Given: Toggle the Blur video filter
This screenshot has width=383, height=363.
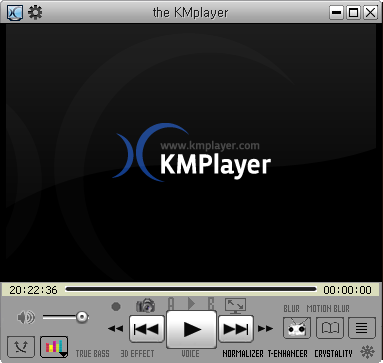Looking at the screenshot, I should pyautogui.click(x=292, y=309).
